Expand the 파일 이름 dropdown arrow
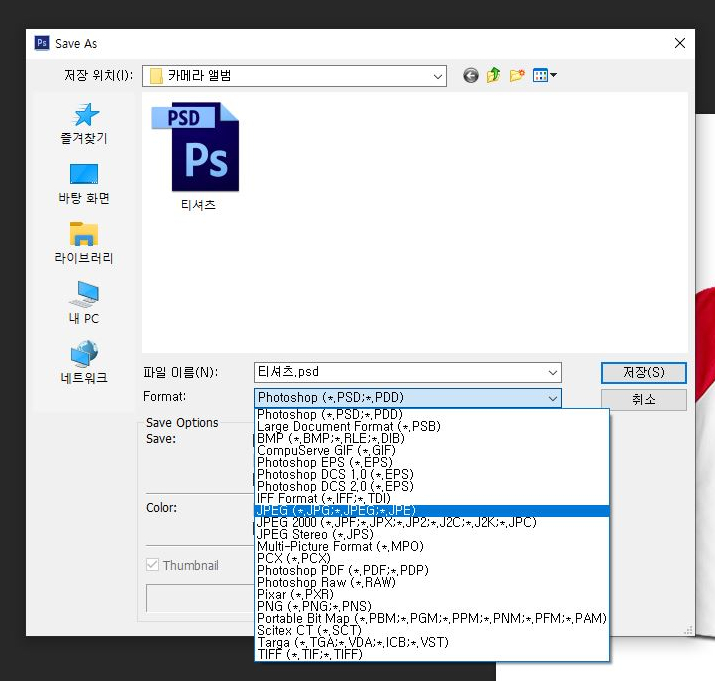This screenshot has height=681, width=715. (x=553, y=373)
